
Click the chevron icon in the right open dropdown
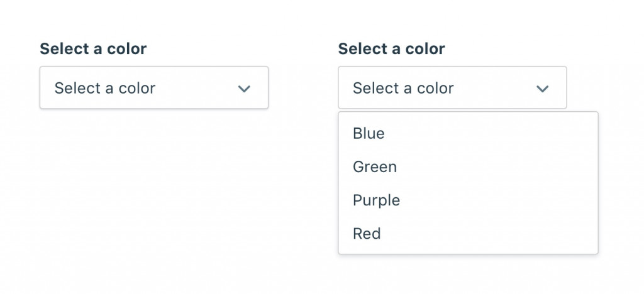[x=542, y=89]
